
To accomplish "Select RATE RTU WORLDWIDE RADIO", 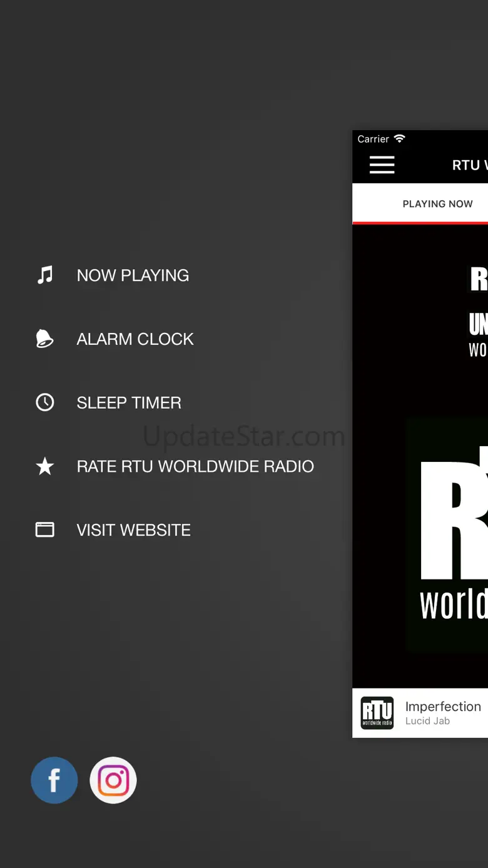I will pos(195,466).
